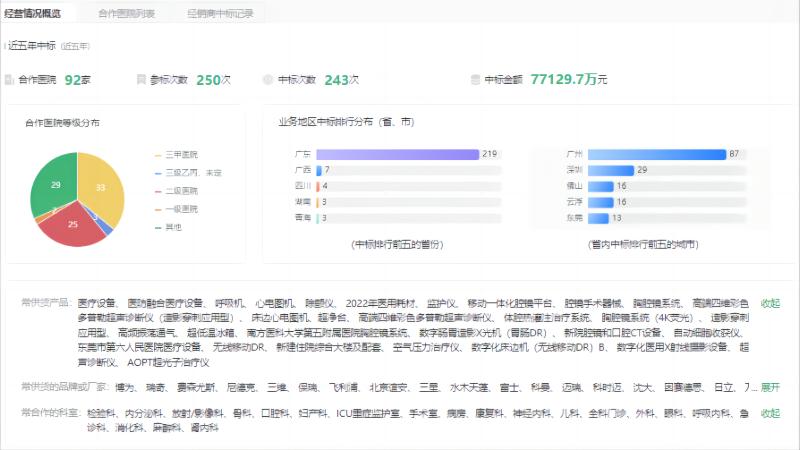This screenshot has height=450, width=800.
Task: Open the 合作医院列表 tab
Action: tap(127, 14)
